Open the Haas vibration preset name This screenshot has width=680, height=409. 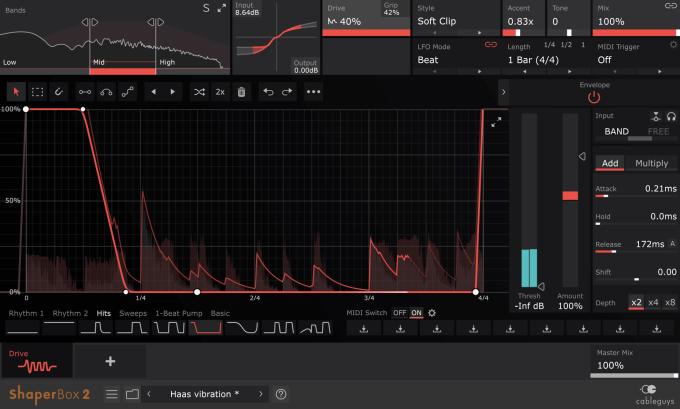(204, 394)
